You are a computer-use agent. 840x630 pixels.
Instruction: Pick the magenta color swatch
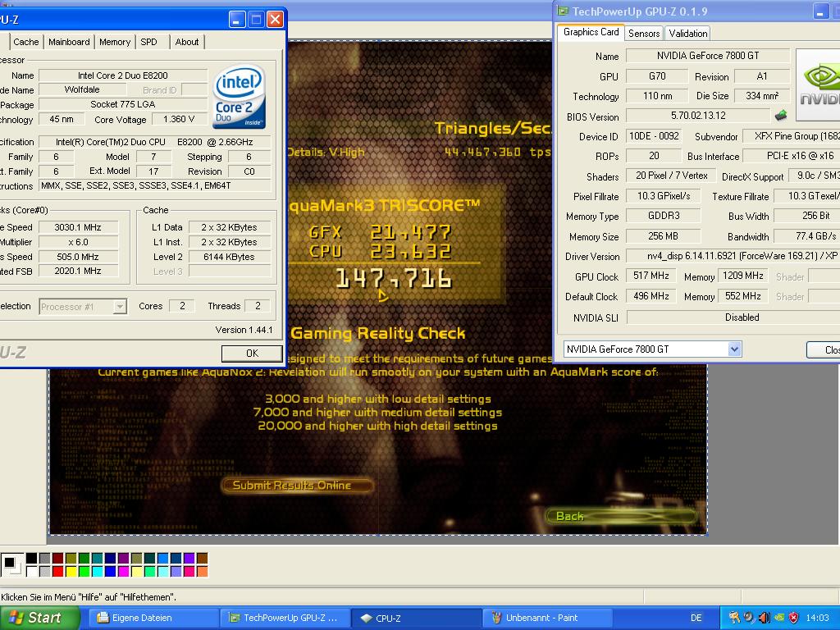tap(123, 572)
